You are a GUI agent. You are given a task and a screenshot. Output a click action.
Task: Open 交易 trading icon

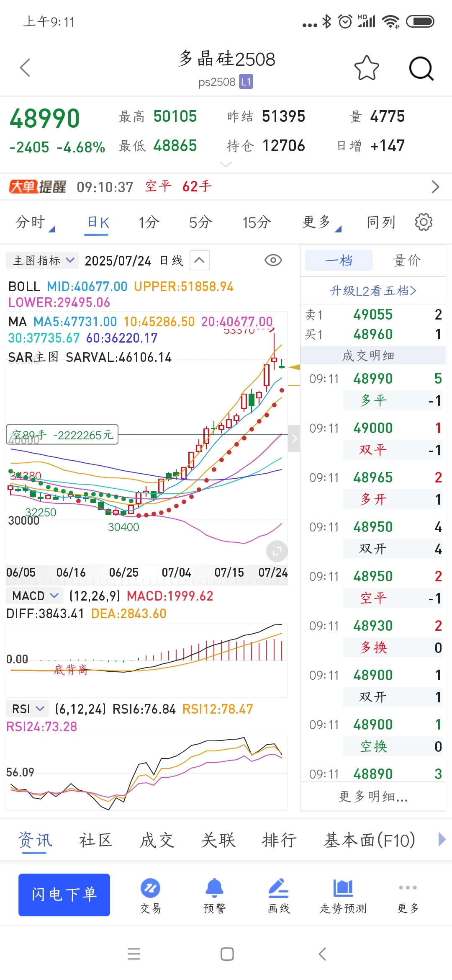click(151, 895)
